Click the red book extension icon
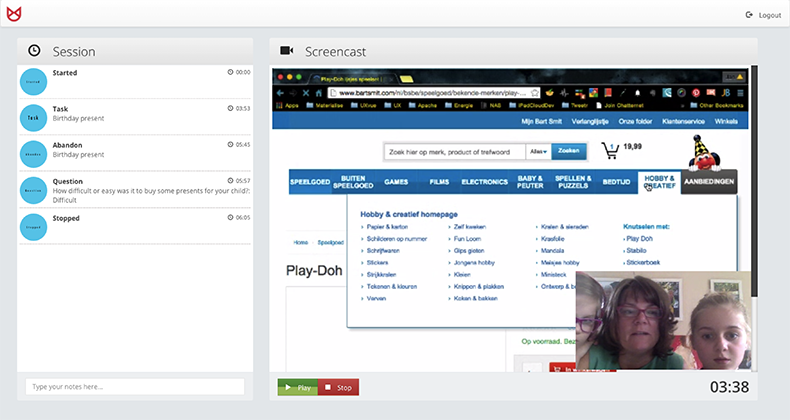 [x=608, y=93]
